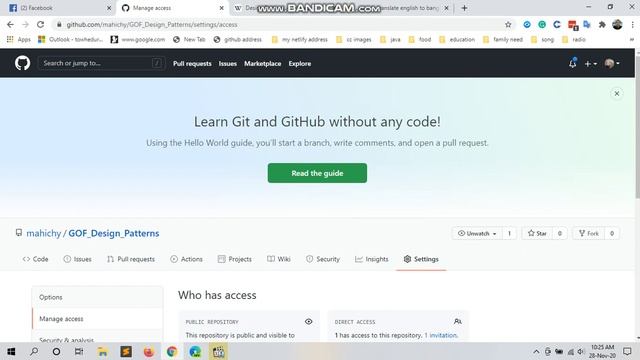
Task: Switch to the repository Issues tab
Action: click(x=78, y=259)
